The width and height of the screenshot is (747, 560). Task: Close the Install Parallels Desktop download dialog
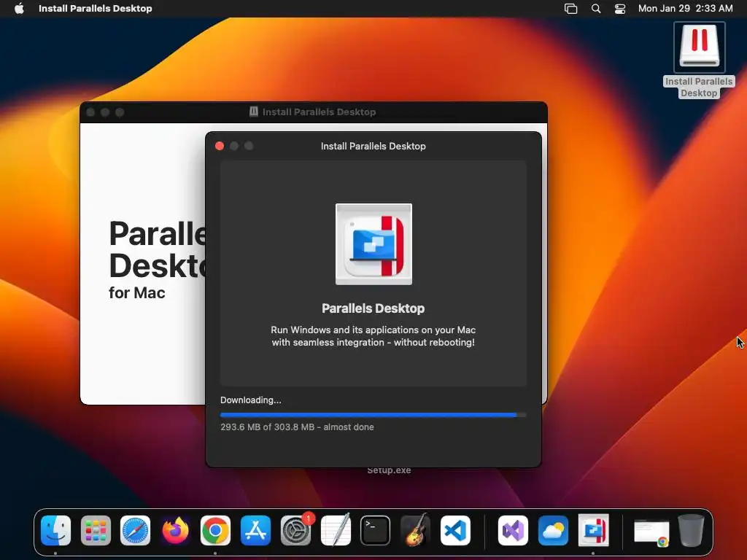click(x=220, y=146)
